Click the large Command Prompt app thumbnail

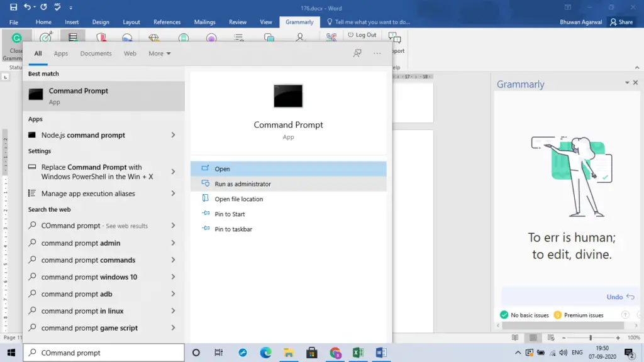point(288,96)
